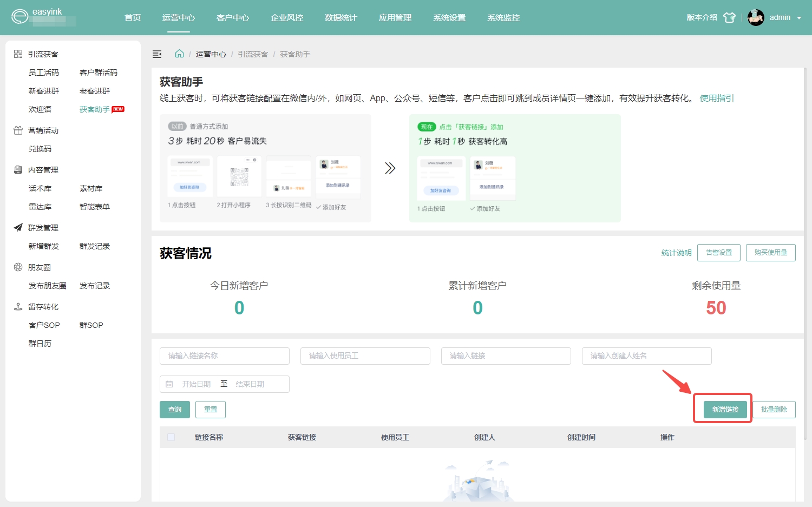Click the admin avatar picture
This screenshot has width=812, height=507.
(756, 17)
